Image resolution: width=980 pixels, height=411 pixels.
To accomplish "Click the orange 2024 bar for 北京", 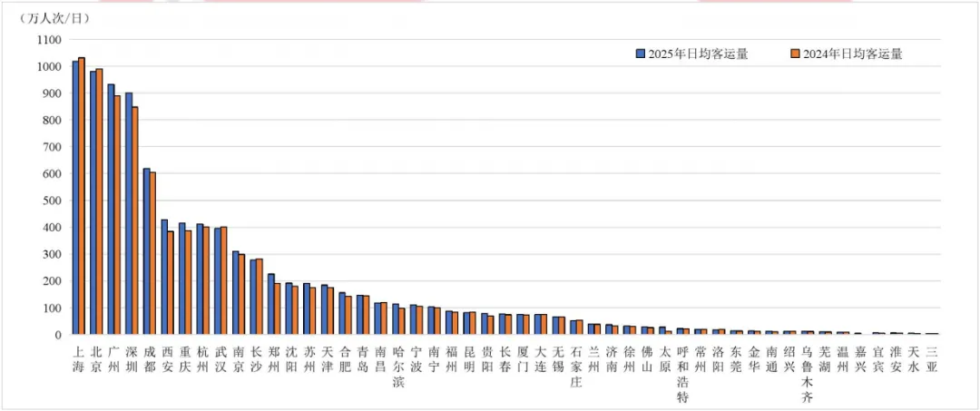I will [99, 201].
